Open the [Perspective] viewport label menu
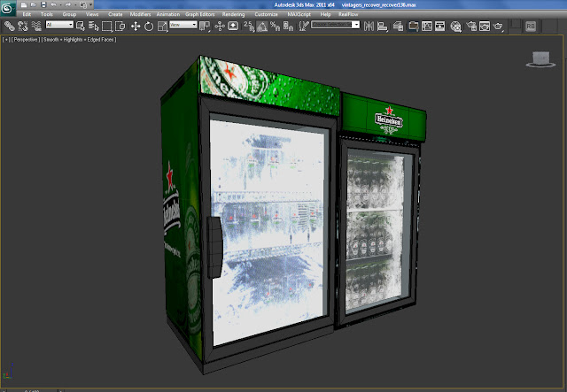 (26, 40)
